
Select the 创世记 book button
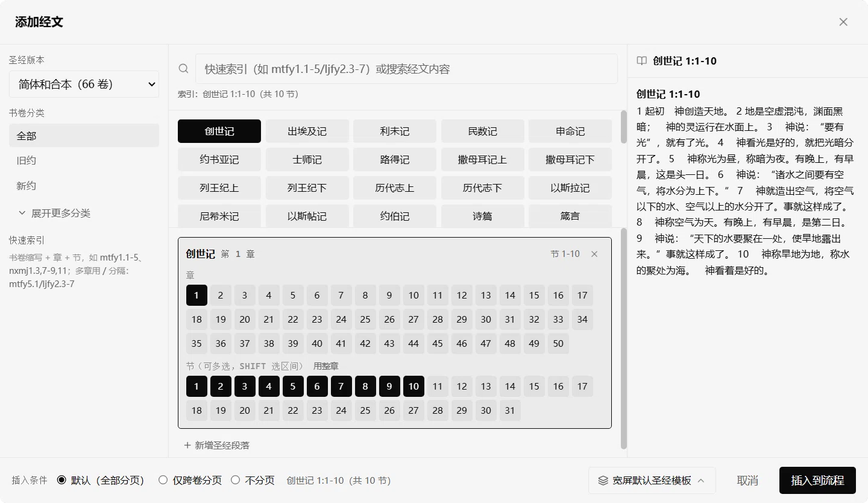coord(219,131)
